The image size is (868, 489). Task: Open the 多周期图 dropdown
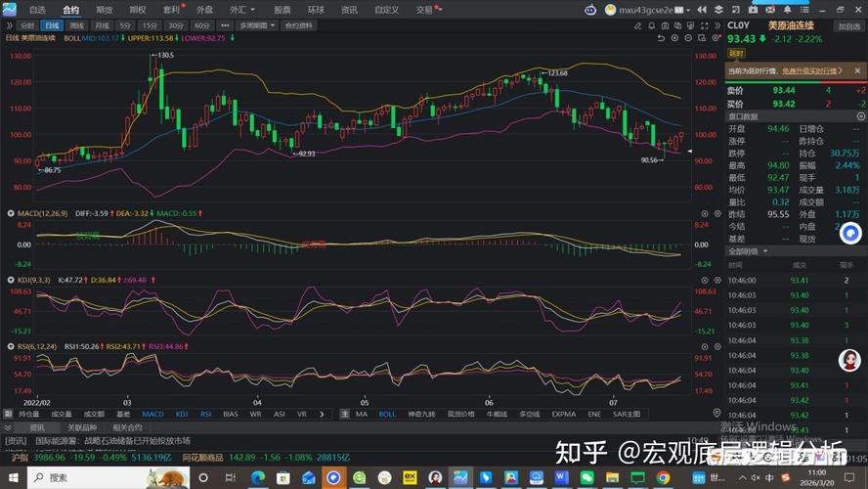257,25
